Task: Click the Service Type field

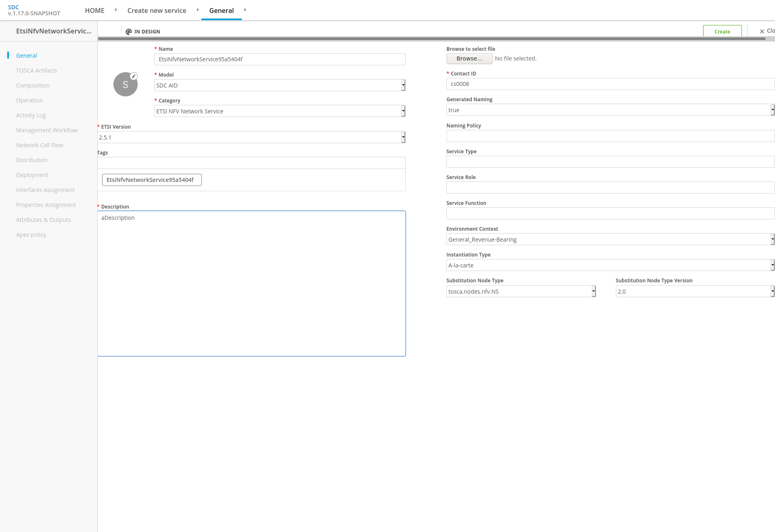Action: [610, 162]
